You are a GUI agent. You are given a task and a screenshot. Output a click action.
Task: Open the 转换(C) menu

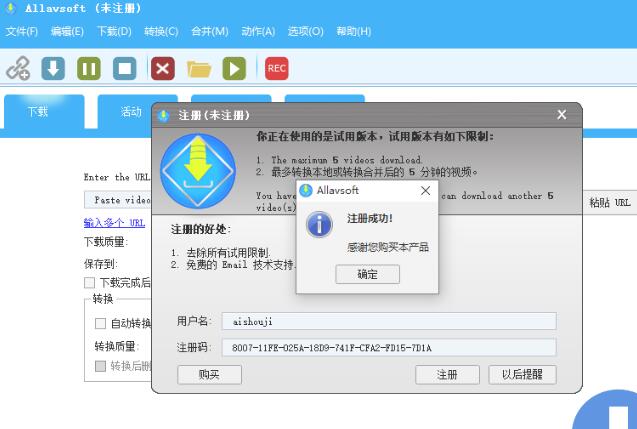(161, 31)
